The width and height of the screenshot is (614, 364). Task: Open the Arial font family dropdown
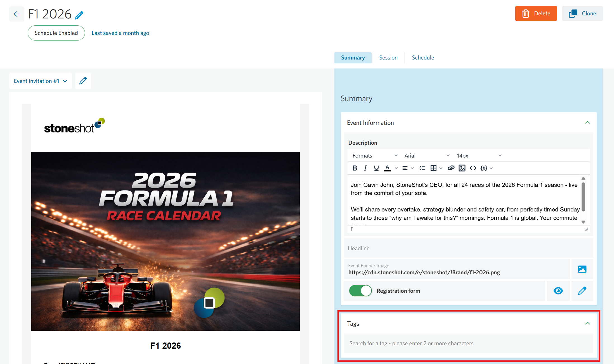pos(427,156)
